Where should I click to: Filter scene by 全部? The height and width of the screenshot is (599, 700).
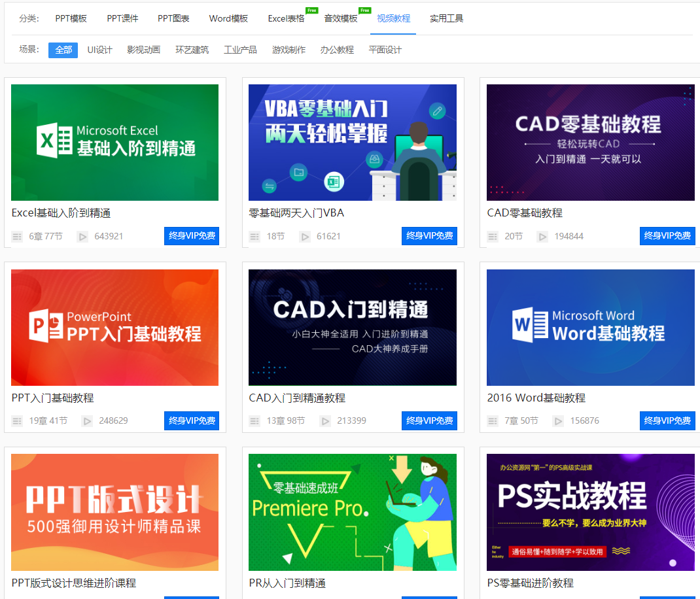click(x=63, y=50)
